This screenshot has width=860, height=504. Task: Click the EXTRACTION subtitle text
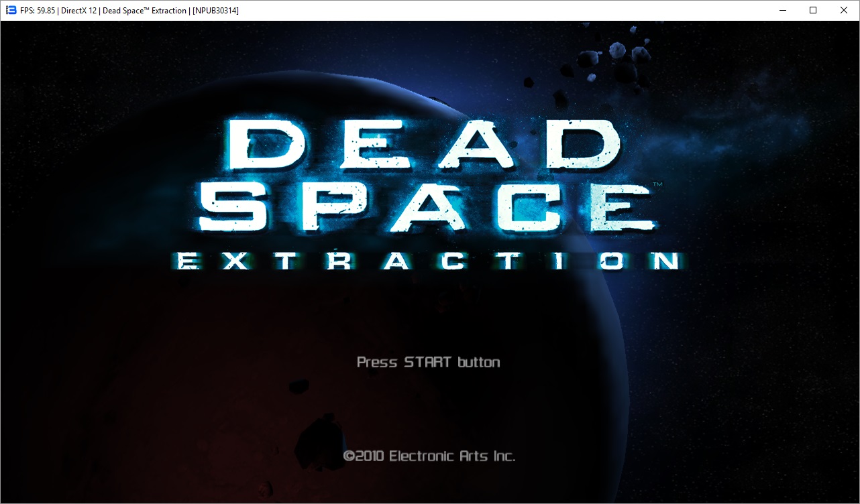428,261
